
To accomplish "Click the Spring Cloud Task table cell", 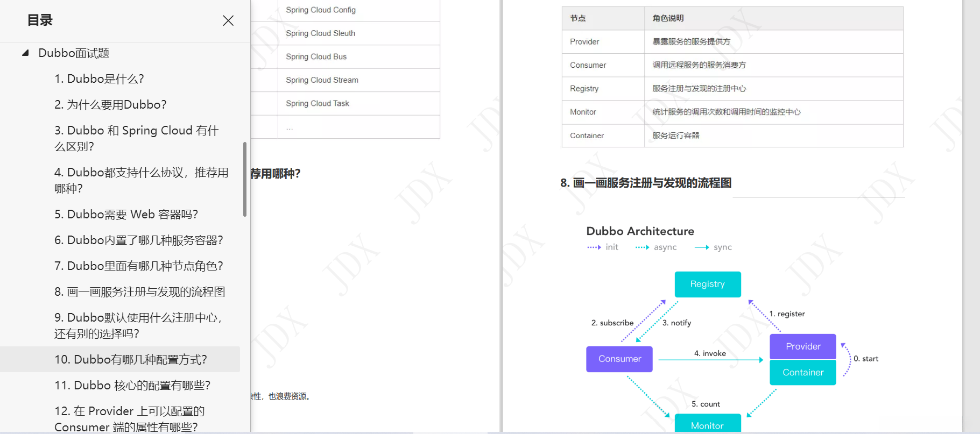I will click(359, 103).
